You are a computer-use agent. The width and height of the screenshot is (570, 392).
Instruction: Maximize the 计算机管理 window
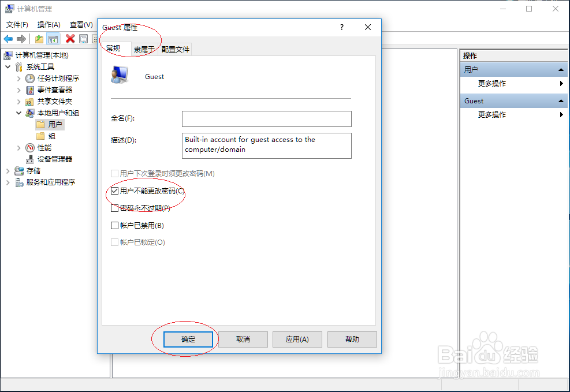(529, 9)
